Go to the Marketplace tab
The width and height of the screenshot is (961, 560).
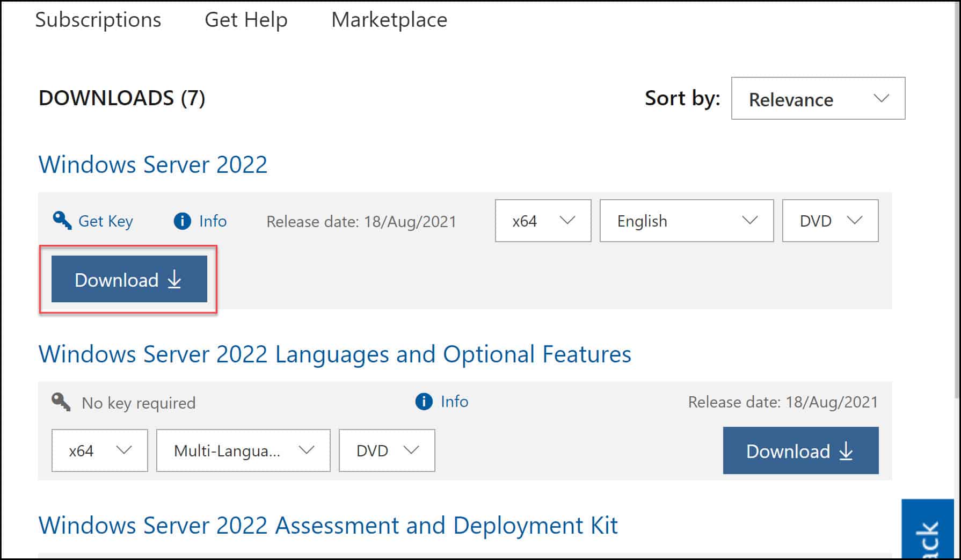389,20
